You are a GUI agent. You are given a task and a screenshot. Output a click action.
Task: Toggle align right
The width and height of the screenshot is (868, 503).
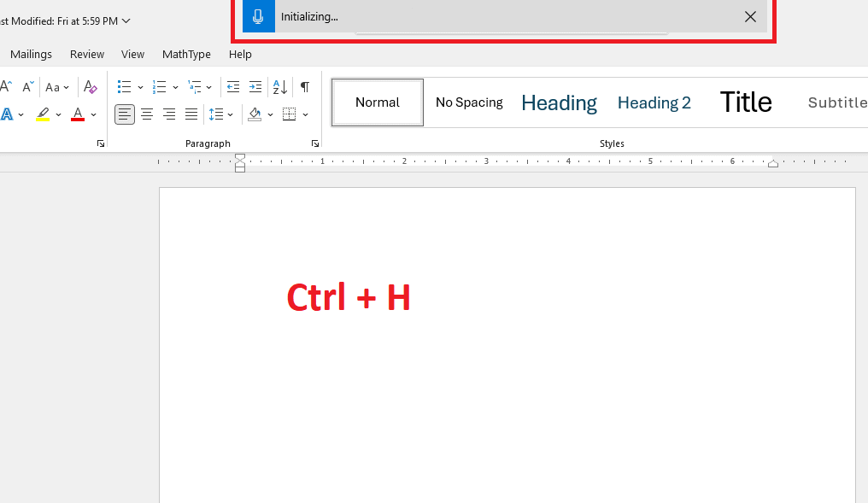(169, 114)
